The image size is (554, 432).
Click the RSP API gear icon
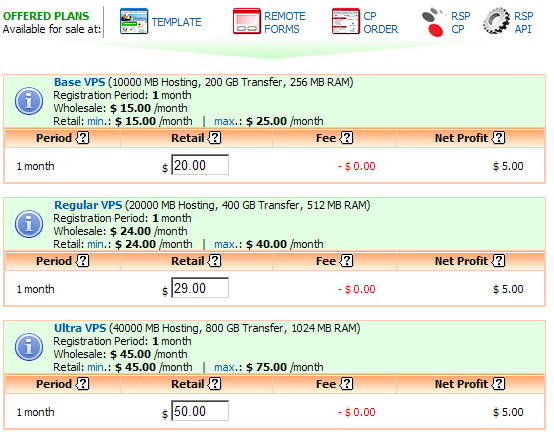pos(496,21)
